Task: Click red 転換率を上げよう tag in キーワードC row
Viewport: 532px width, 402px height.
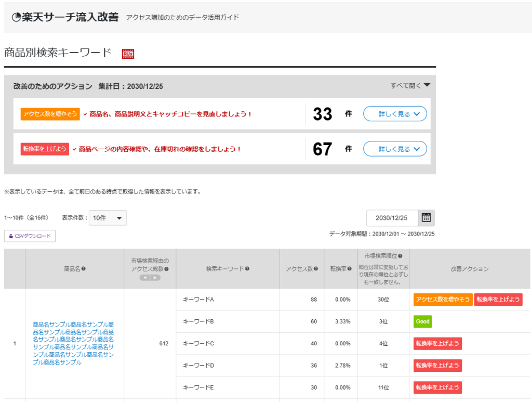Action: click(437, 343)
